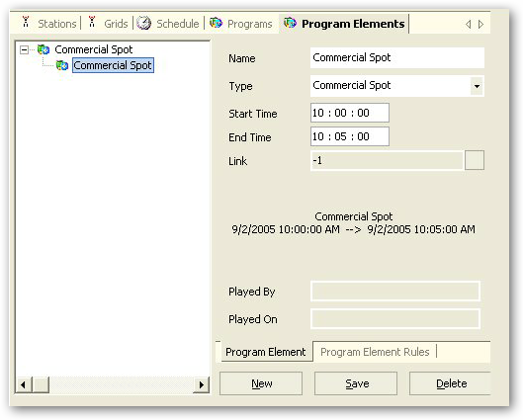
Task: Click the Grids tab antenna icon
Action: [x=92, y=22]
